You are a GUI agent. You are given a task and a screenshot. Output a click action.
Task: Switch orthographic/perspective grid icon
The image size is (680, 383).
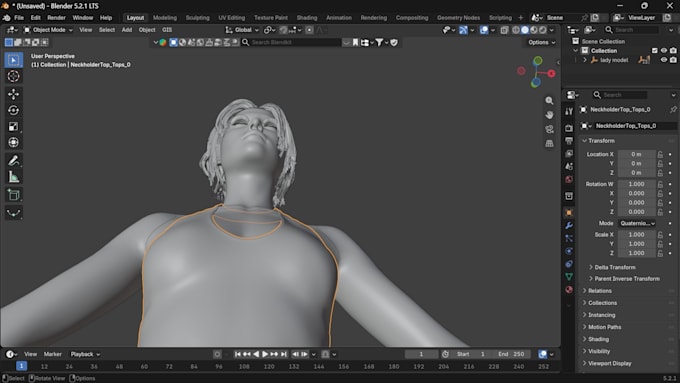click(549, 144)
